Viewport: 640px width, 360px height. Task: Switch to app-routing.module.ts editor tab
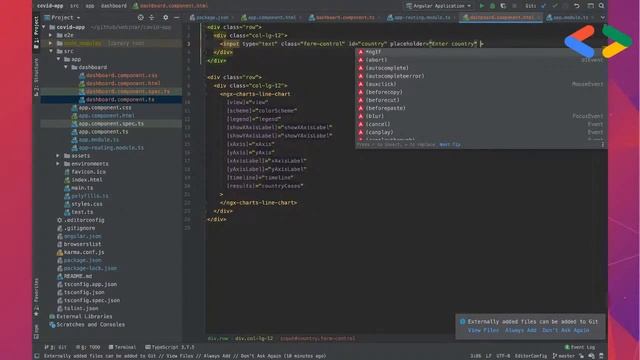tap(421, 18)
